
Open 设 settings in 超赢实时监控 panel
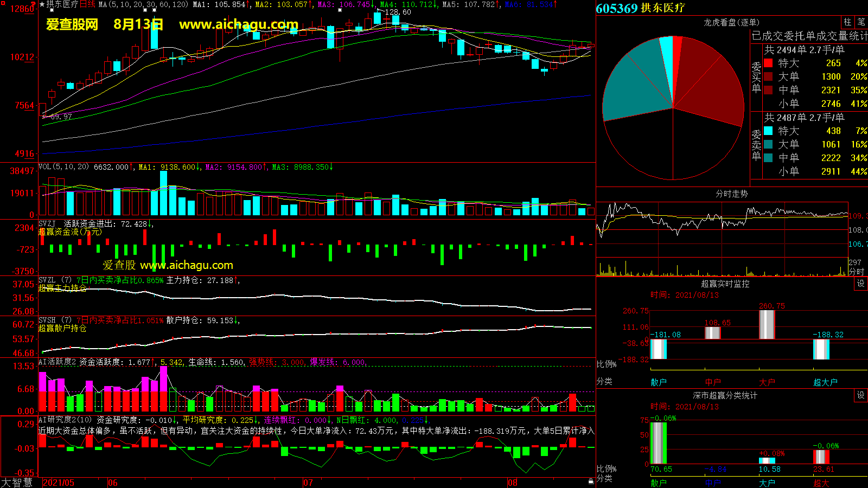[861, 284]
